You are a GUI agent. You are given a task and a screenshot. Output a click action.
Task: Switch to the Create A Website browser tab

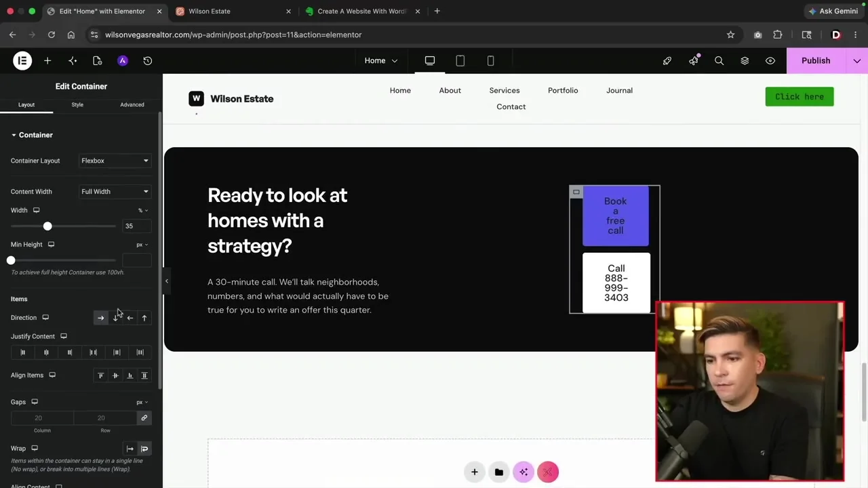point(363,12)
